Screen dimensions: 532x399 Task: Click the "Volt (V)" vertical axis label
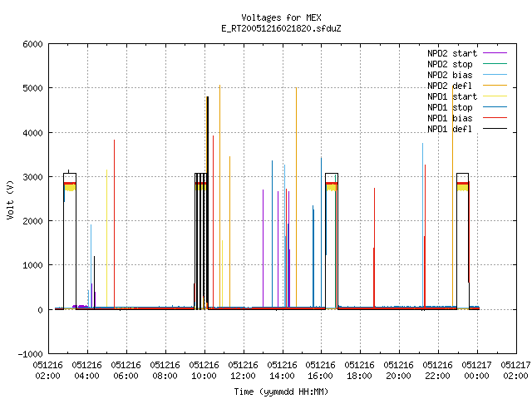coord(10,199)
